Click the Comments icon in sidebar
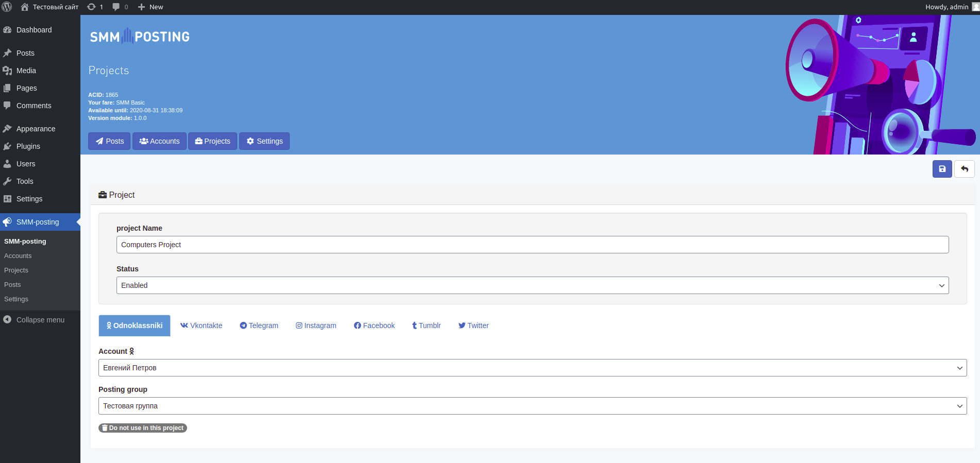This screenshot has width=980, height=463. pyautogui.click(x=7, y=106)
